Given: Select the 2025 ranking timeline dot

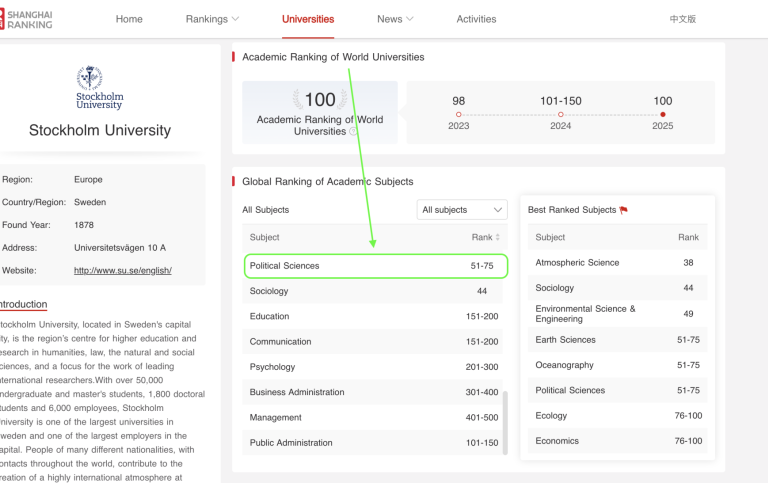Looking at the screenshot, I should [663, 115].
